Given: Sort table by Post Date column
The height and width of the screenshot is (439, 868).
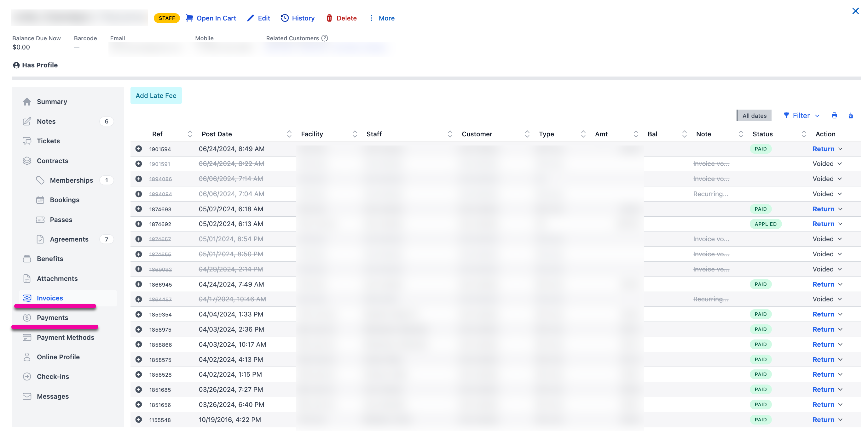Looking at the screenshot, I should 289,134.
